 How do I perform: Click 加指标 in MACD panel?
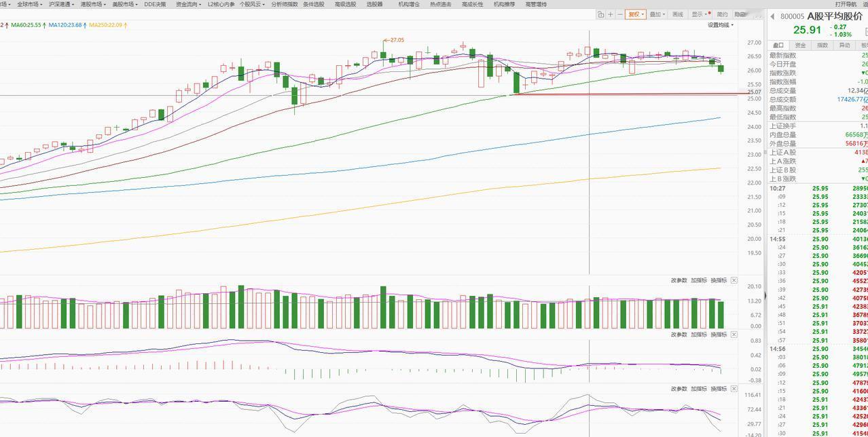coord(699,335)
